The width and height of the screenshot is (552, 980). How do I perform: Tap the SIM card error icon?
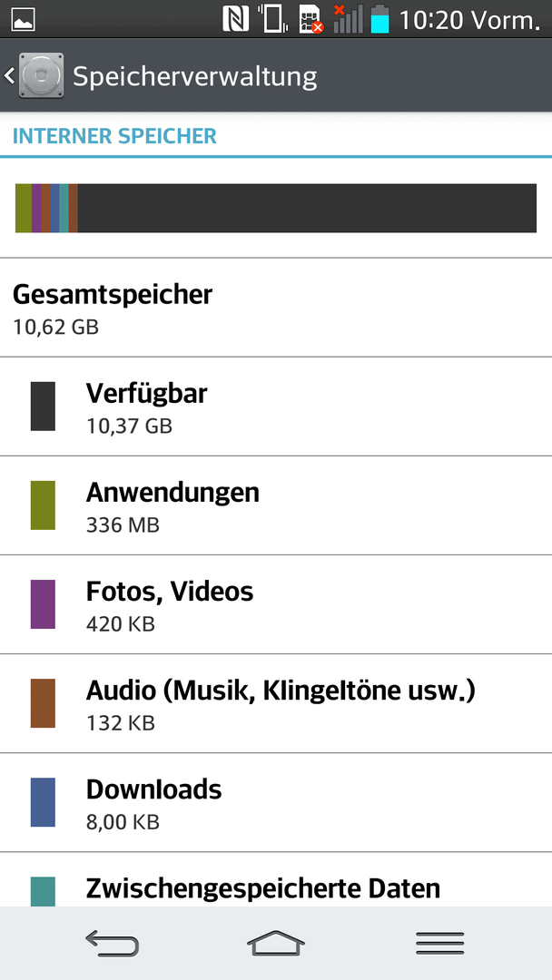click(x=310, y=19)
